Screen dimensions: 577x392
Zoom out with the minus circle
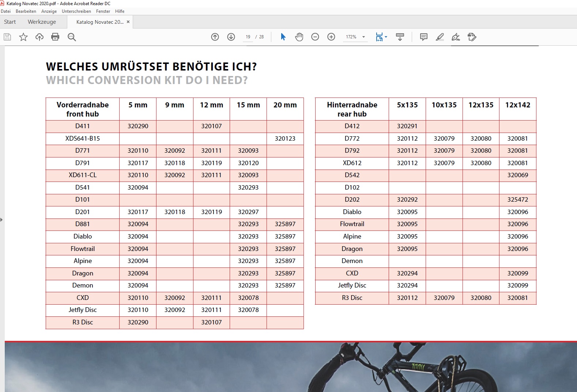(x=315, y=37)
